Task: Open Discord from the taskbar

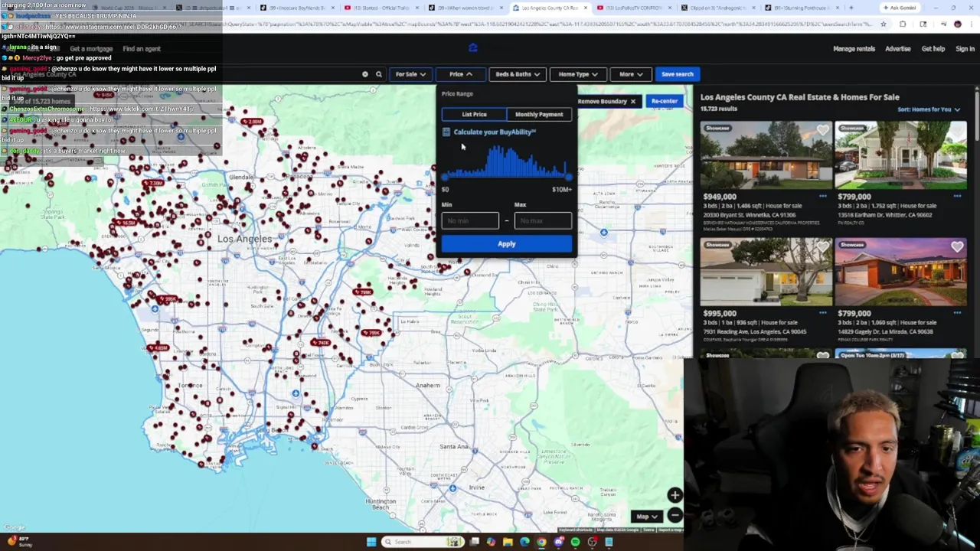Action: (x=558, y=542)
